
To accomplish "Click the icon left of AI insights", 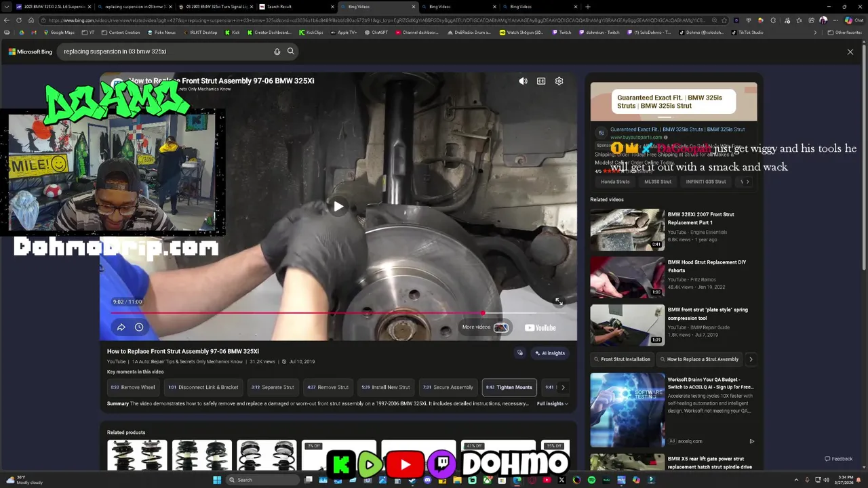I will [520, 353].
